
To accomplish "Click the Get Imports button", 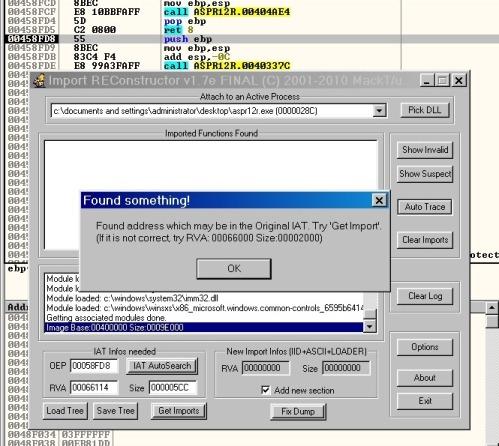I will [x=179, y=411].
